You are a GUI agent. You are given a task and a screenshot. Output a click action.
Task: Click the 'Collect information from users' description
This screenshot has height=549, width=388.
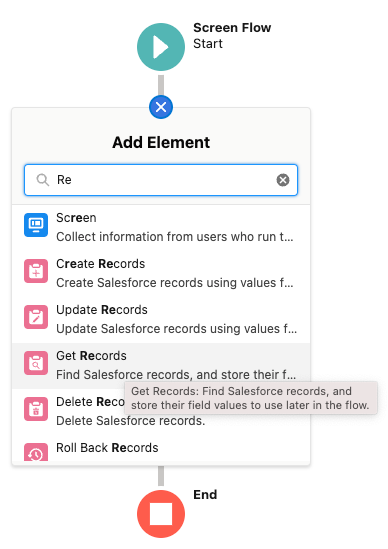175,237
